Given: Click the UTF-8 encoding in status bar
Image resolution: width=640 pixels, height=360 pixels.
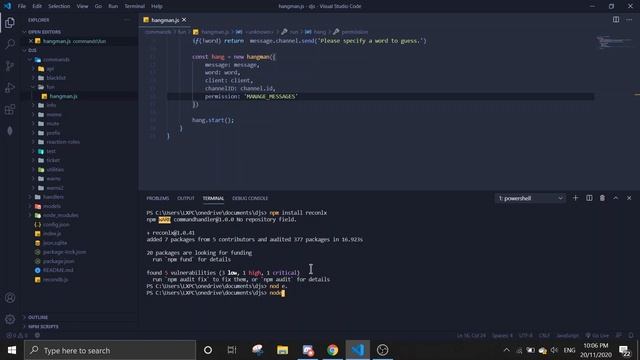Looking at the screenshot, I should (x=525, y=335).
